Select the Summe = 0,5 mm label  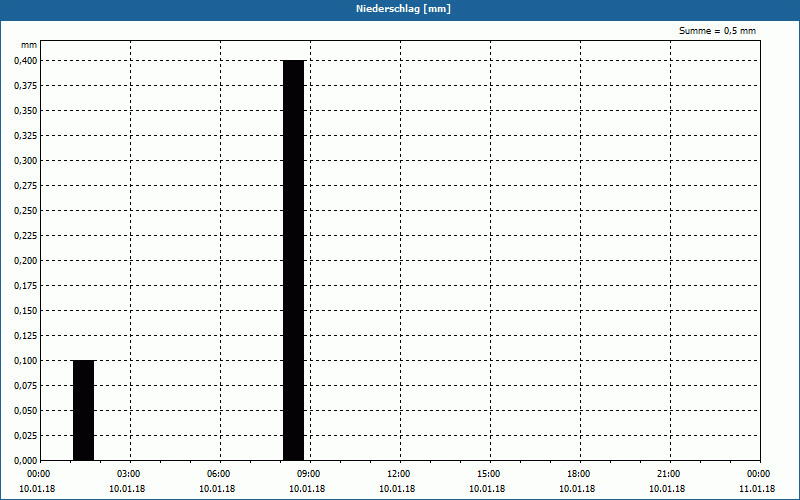pos(717,31)
